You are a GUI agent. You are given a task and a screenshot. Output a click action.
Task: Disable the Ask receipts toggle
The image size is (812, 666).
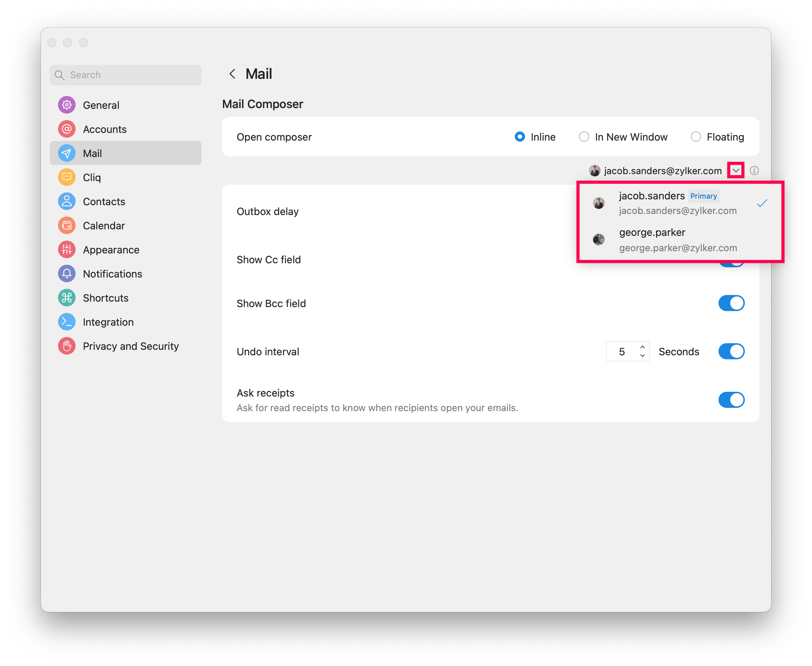point(731,400)
